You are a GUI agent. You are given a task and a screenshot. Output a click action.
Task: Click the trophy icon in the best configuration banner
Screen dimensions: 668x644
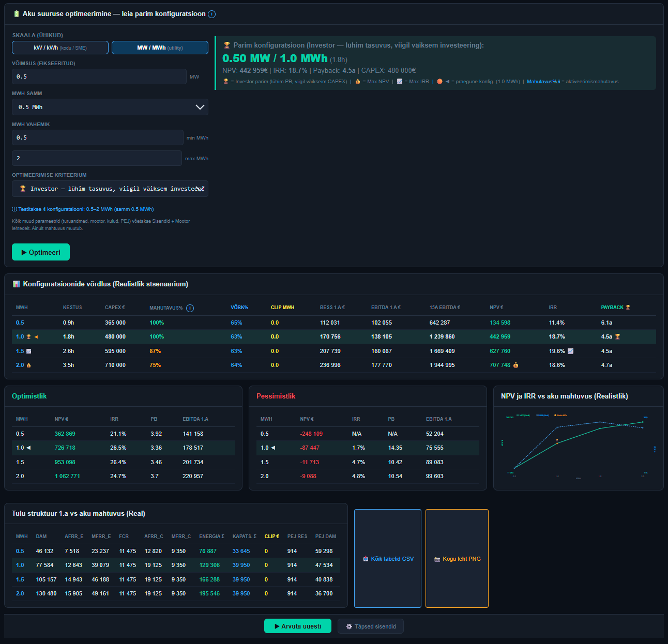coord(226,45)
